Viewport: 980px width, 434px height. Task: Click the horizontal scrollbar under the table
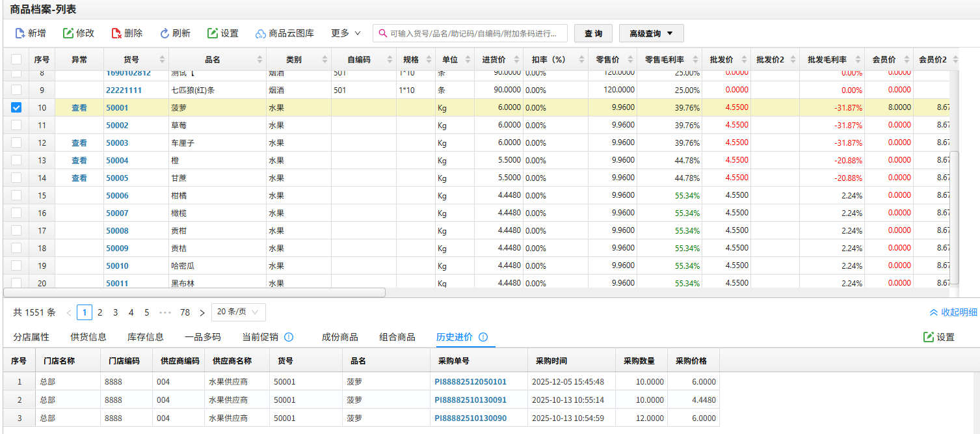click(x=195, y=293)
